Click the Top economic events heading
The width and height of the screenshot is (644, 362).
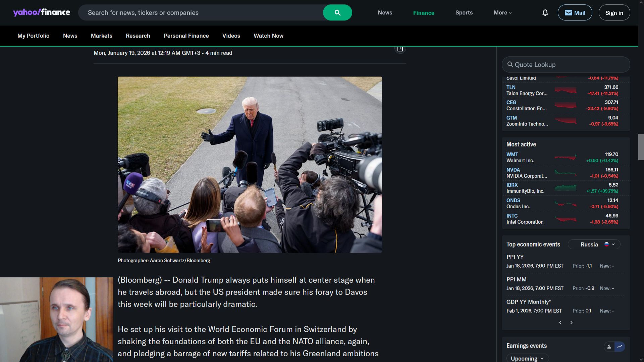click(x=533, y=244)
